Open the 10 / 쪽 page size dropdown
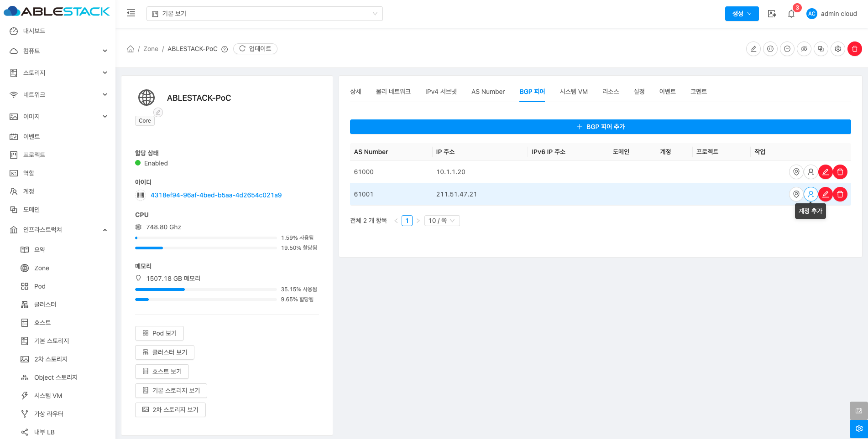 point(441,221)
